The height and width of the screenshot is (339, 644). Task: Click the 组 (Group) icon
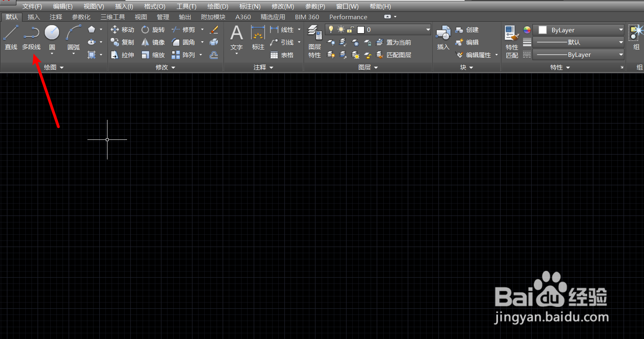click(x=636, y=38)
